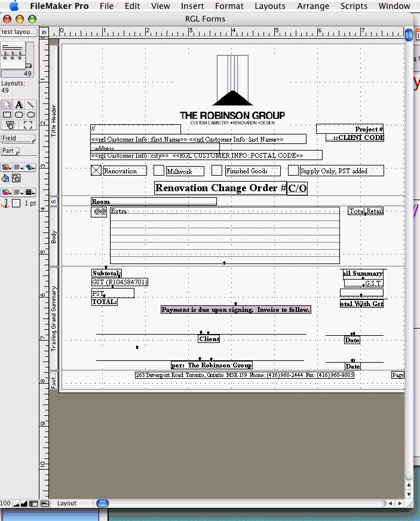This screenshot has width=420, height=521.
Task: Select the Text tool (letter A)
Action: click(x=19, y=105)
